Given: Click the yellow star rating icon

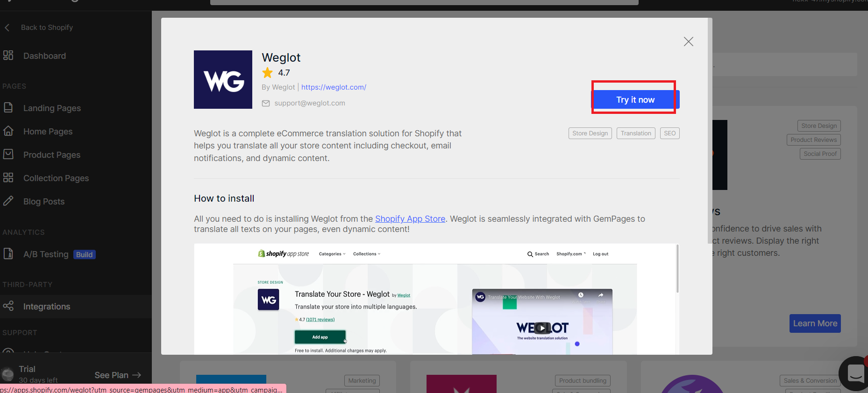Looking at the screenshot, I should click(x=267, y=73).
